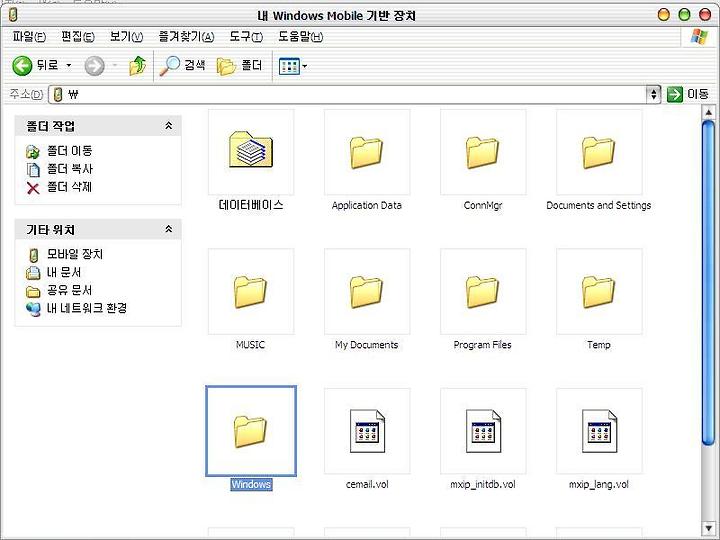The height and width of the screenshot is (540, 720).
Task: Select the mxip_lang.vol file icon
Action: tap(599, 431)
